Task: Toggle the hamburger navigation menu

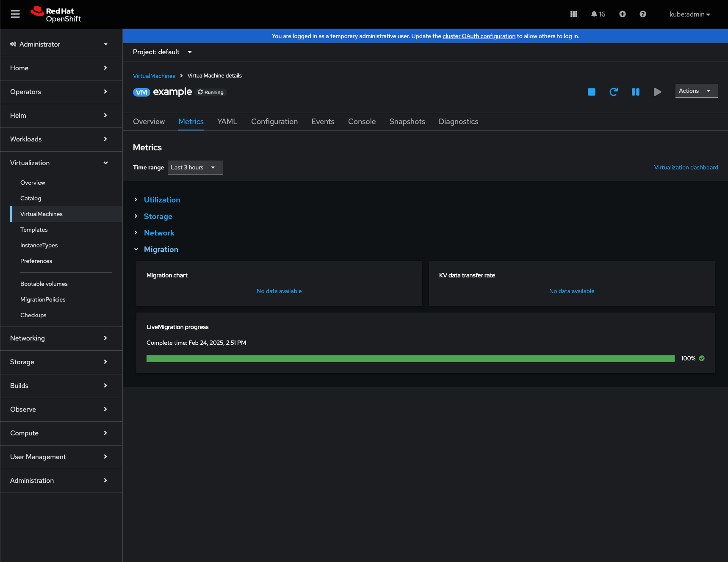Action: point(15,14)
